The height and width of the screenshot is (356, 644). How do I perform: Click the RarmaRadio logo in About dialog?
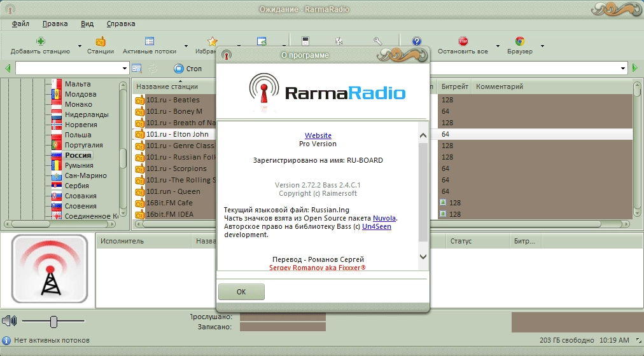click(327, 93)
